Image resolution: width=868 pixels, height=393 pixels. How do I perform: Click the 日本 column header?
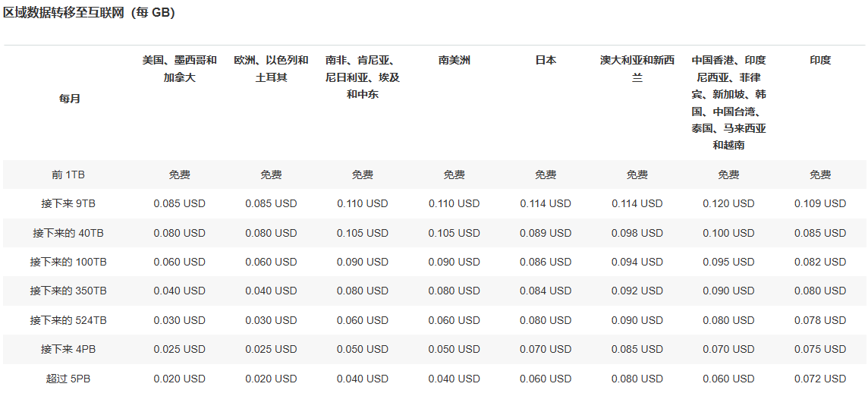pyautogui.click(x=546, y=60)
